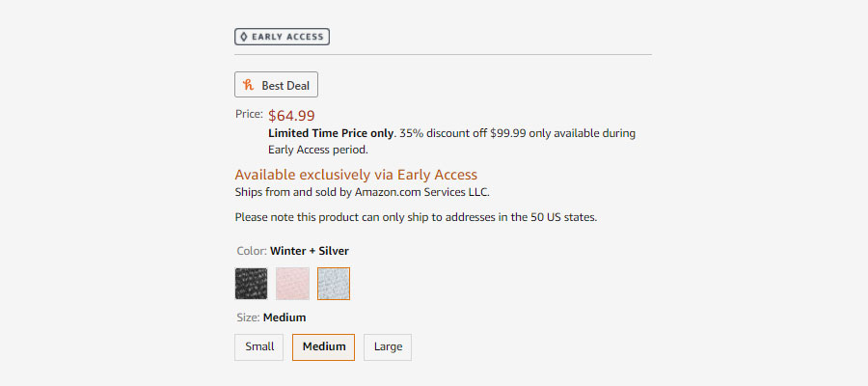Click the Early Access period. text line
The image size is (868, 386).
pos(318,150)
